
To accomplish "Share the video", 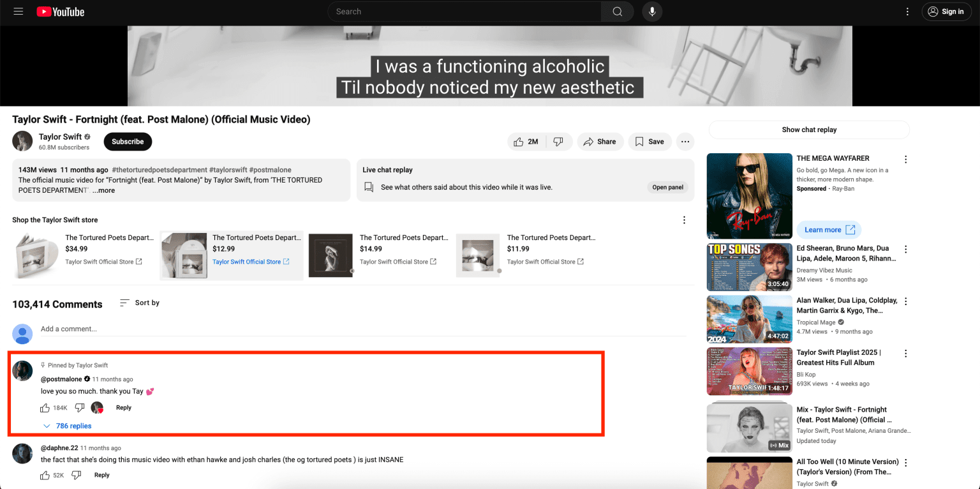I will point(600,142).
